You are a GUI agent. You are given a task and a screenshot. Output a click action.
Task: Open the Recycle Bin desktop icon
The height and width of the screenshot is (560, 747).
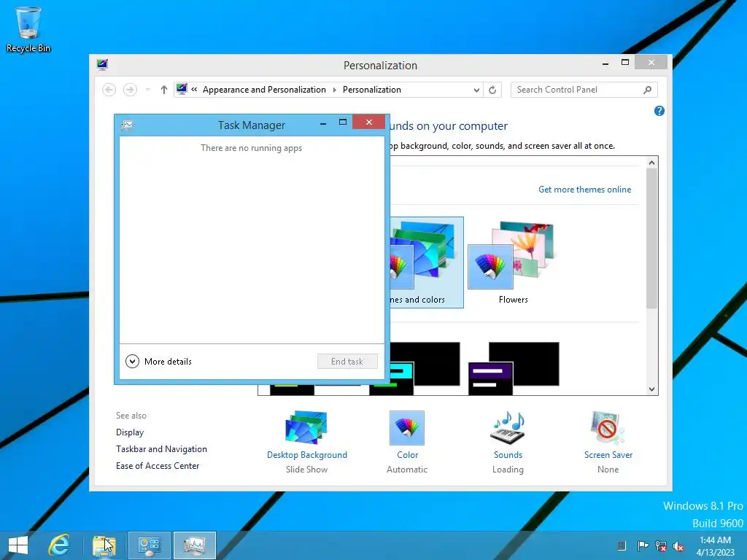pos(28,29)
